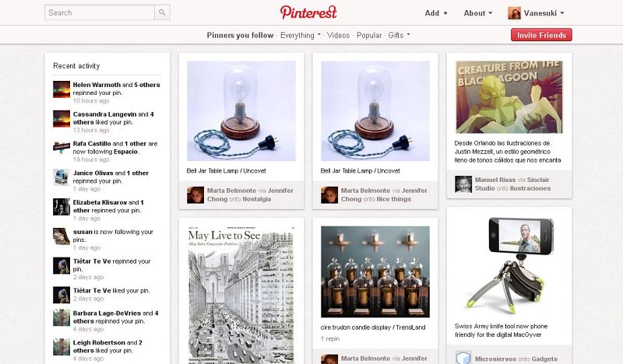Viewport: 623px width, 364px height.
Task: Focus the Search input field
Action: (100, 12)
